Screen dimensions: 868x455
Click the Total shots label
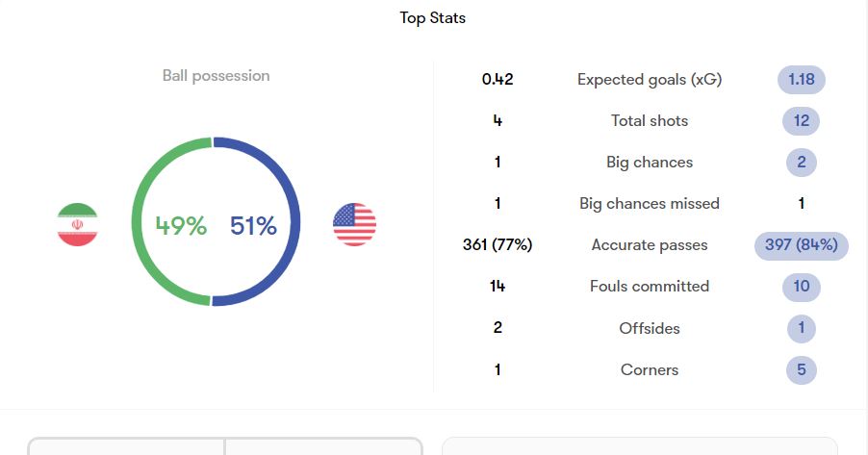click(650, 120)
